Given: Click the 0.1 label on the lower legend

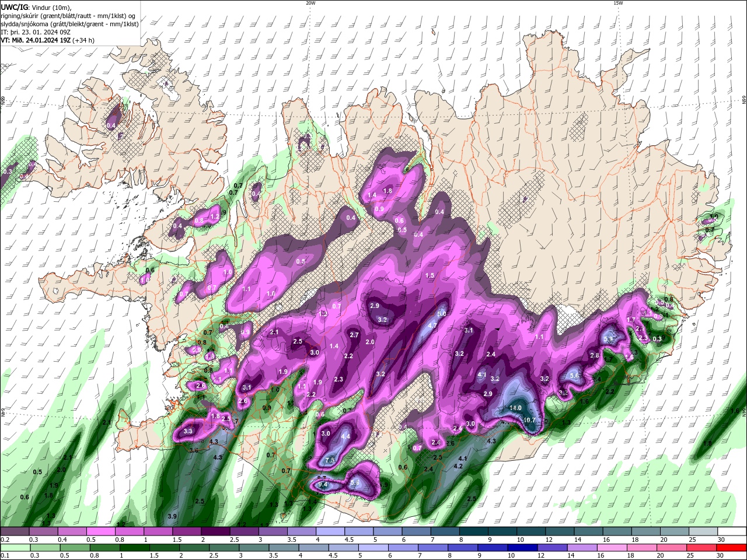Looking at the screenshot, I should point(5,556).
